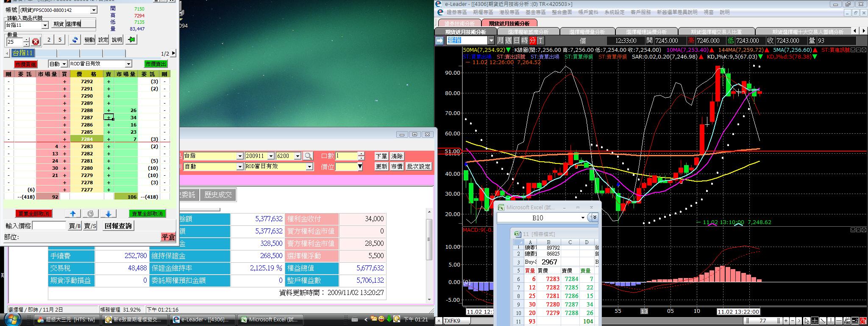Viewport: 868px width, 326px height.
Task: Click the plus zoom-in button in the chart toolbar
Action: pyautogui.click(x=786, y=321)
